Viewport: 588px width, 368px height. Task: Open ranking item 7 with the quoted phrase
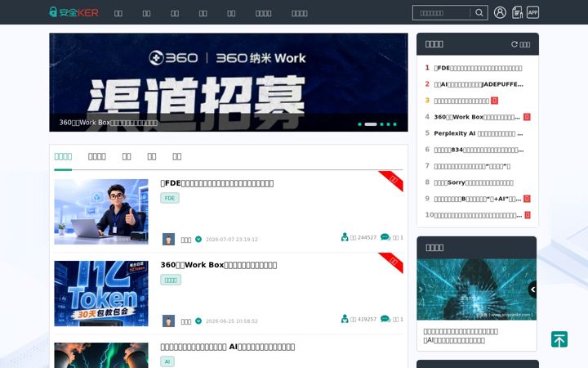click(472, 166)
